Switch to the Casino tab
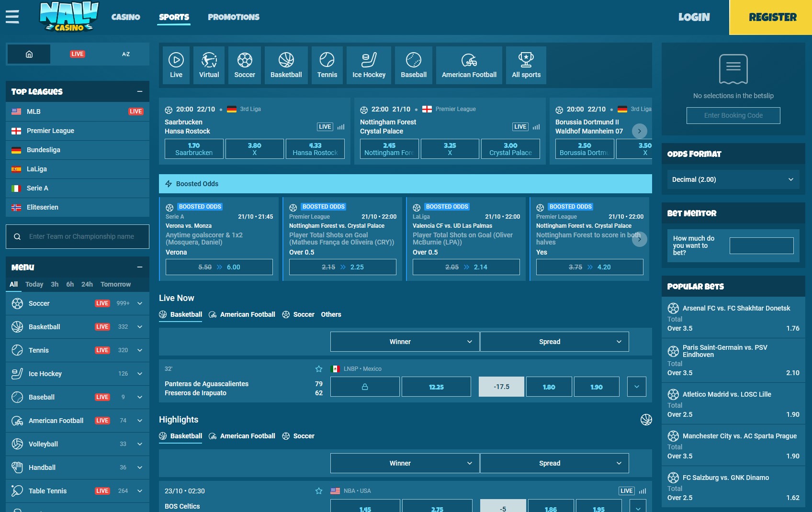This screenshot has height=512, width=812. click(125, 17)
